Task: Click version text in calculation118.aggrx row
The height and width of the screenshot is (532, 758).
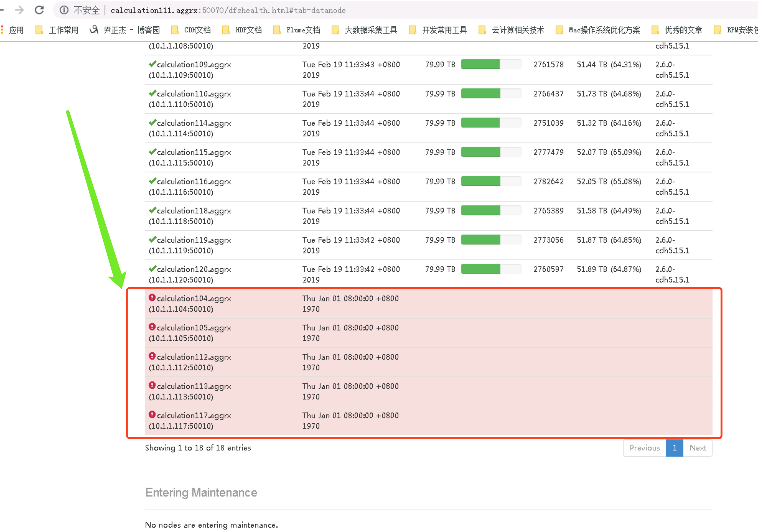Action: 672,216
